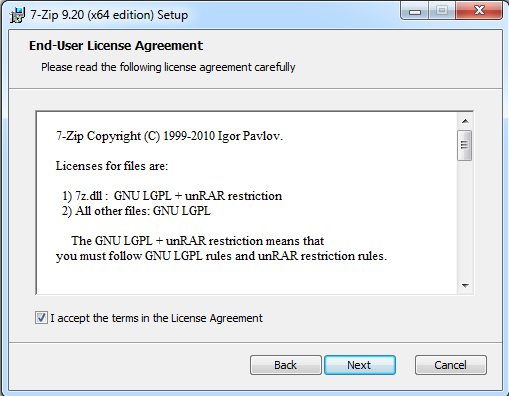Click the 'All other files: GNU LGPL' line

136,211
